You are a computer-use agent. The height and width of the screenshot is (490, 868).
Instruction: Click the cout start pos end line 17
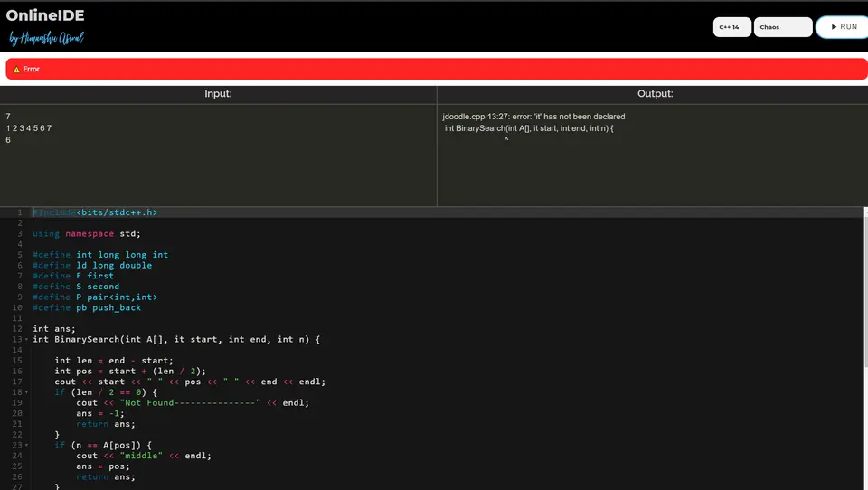pos(190,382)
